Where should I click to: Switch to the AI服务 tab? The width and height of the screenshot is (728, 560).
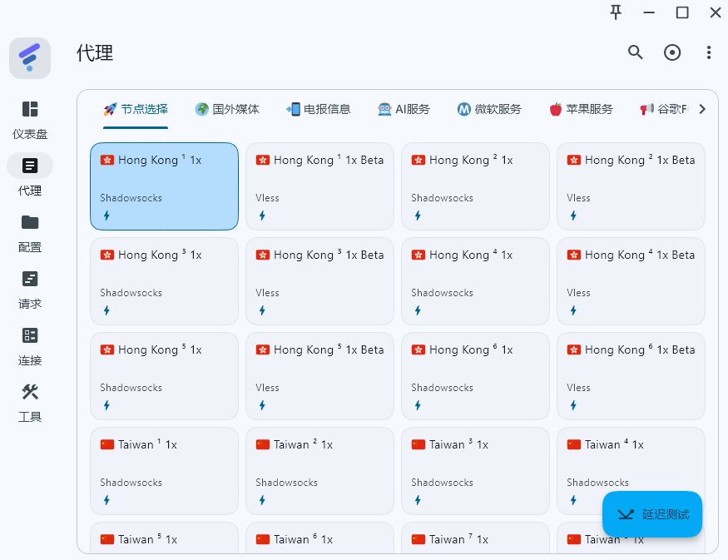click(404, 109)
